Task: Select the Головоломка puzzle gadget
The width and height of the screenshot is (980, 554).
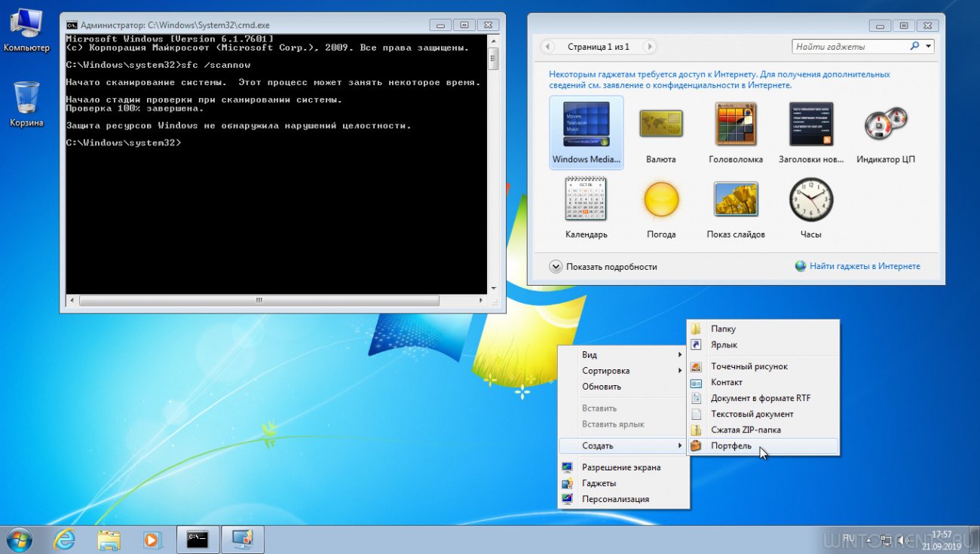Action: 736,132
